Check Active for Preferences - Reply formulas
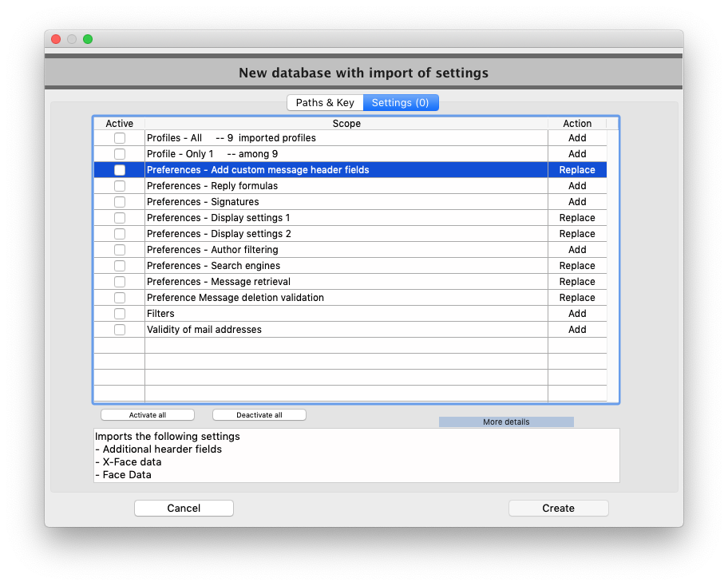Viewport: 728px width, 586px height. coord(119,185)
